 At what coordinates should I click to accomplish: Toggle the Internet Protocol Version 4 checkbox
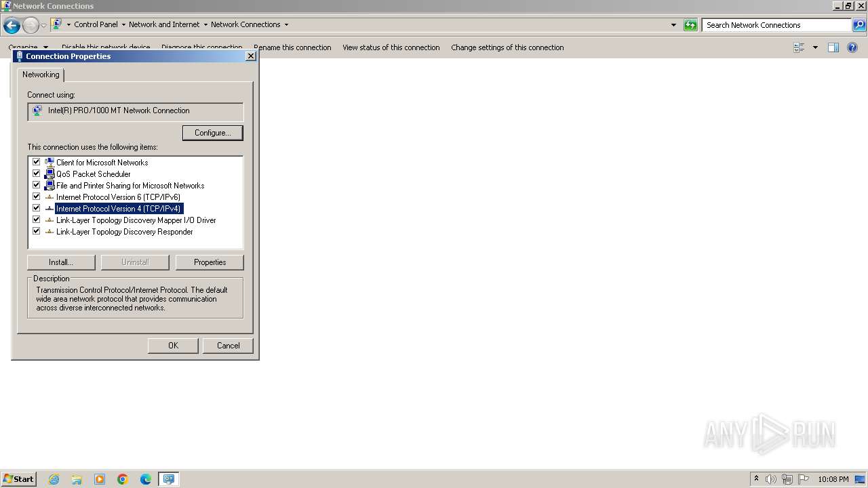point(37,208)
